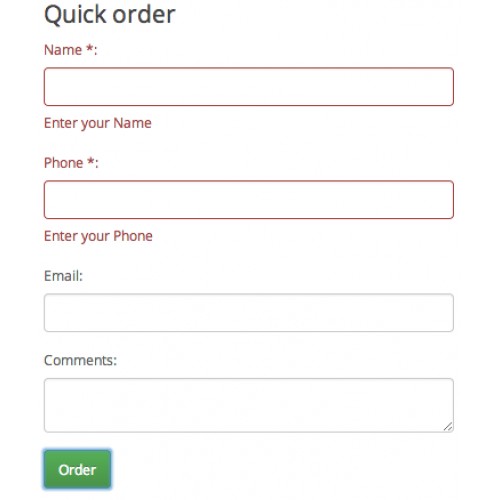
Task: Submit the quick order form
Action: click(77, 469)
